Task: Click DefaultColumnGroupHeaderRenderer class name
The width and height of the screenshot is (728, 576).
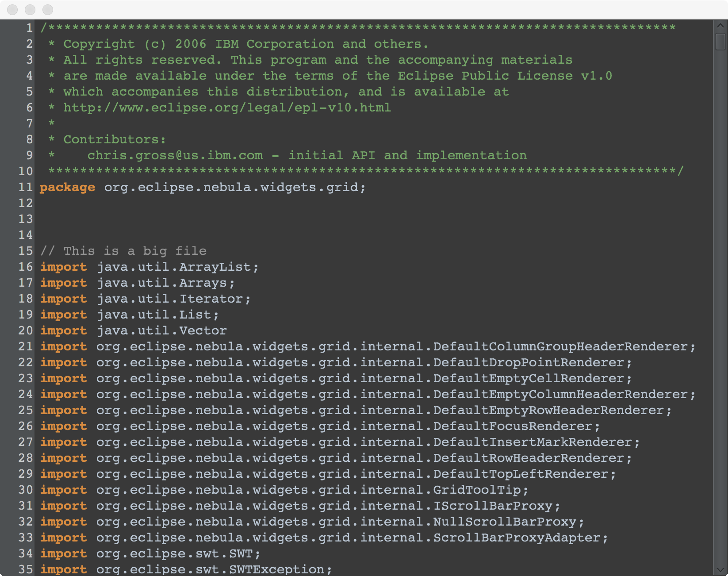Action: (560, 346)
